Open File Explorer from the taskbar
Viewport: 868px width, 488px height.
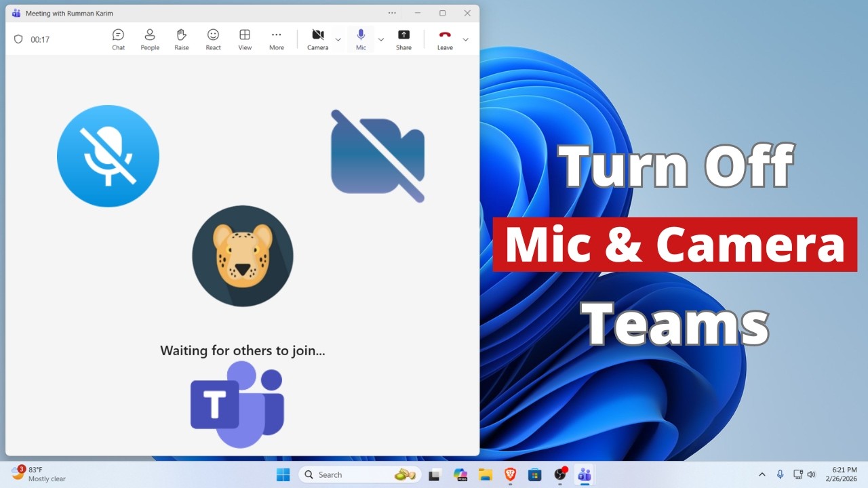(x=485, y=474)
